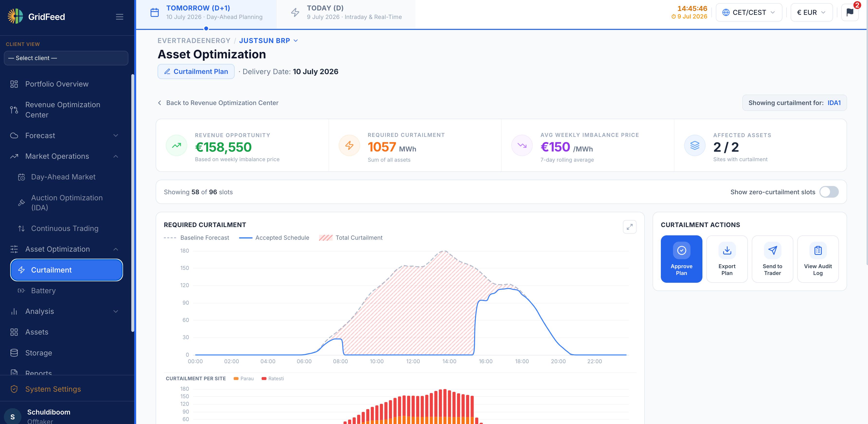The image size is (868, 424).
Task: Enable Show zero-curtailment slots toggle
Action: coord(829,192)
